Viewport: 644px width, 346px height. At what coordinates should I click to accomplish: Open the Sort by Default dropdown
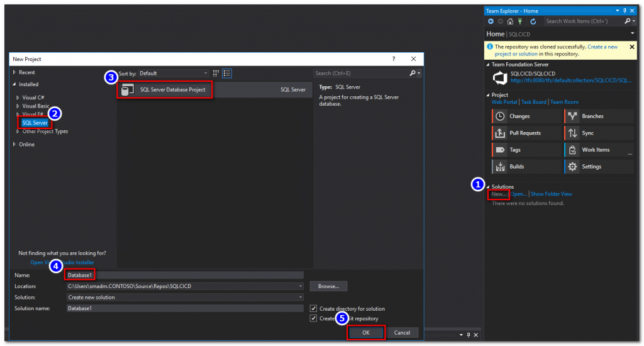174,73
